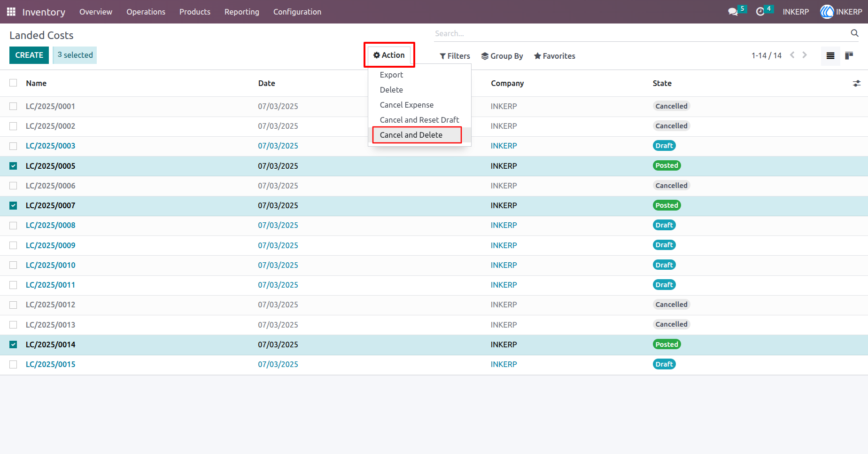The height and width of the screenshot is (454, 868).
Task: Go to the next page arrow
Action: (805, 55)
